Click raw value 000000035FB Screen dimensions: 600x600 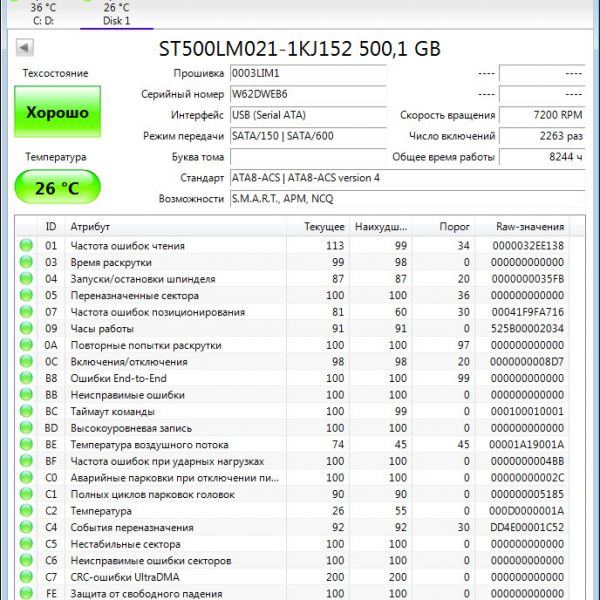tap(528, 279)
